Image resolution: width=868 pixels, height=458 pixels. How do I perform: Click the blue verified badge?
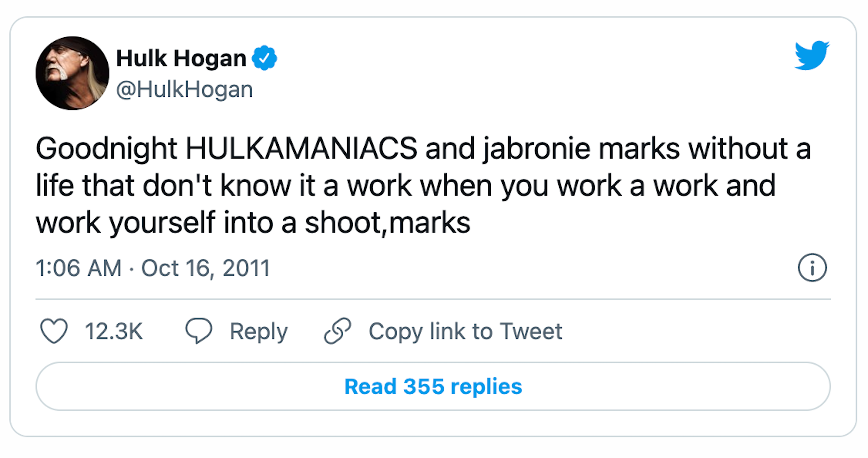tap(264, 58)
